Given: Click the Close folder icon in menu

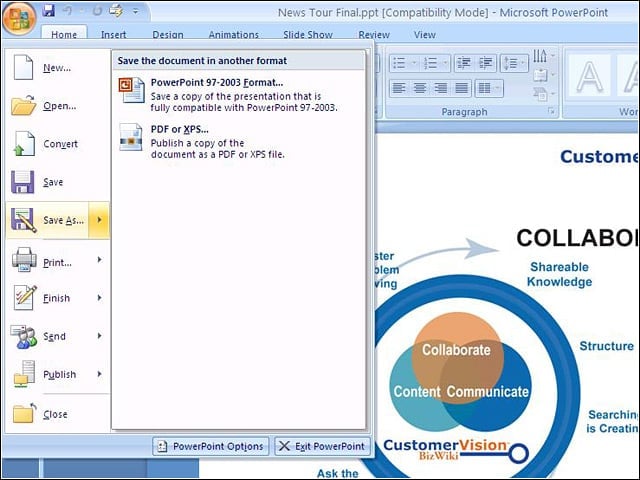Looking at the screenshot, I should [24, 413].
